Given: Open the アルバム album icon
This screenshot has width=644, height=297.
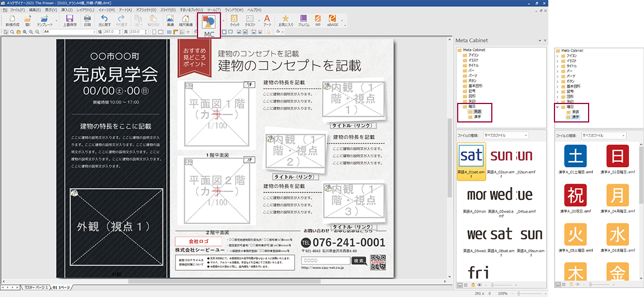Looking at the screenshot, I should (303, 21).
